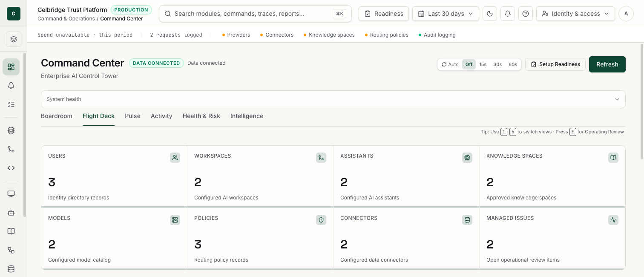Click the Readiness button in top bar
Image resolution: width=644 pixels, height=277 pixels.
(x=384, y=14)
